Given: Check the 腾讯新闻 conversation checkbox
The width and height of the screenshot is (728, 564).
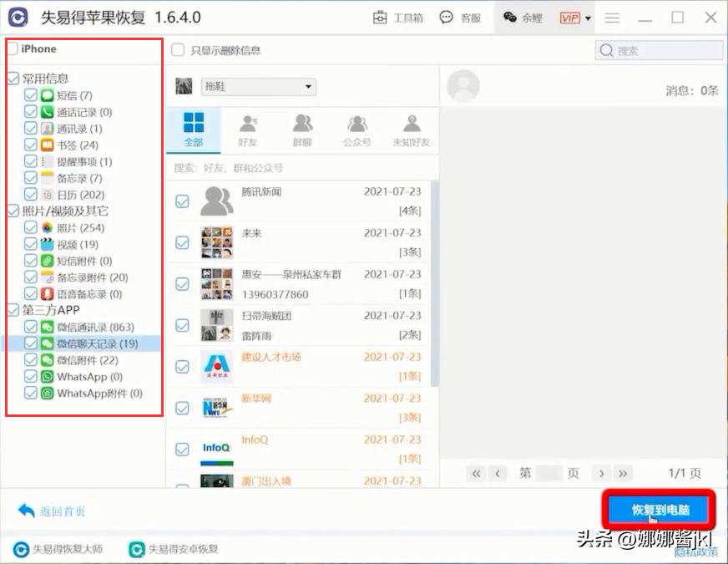Looking at the screenshot, I should [x=182, y=201].
